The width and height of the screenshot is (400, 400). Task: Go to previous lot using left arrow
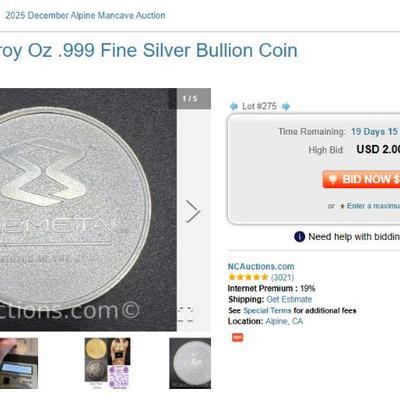click(233, 107)
